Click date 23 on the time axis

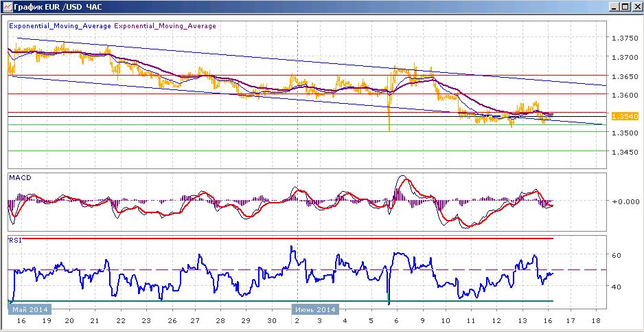tap(146, 321)
